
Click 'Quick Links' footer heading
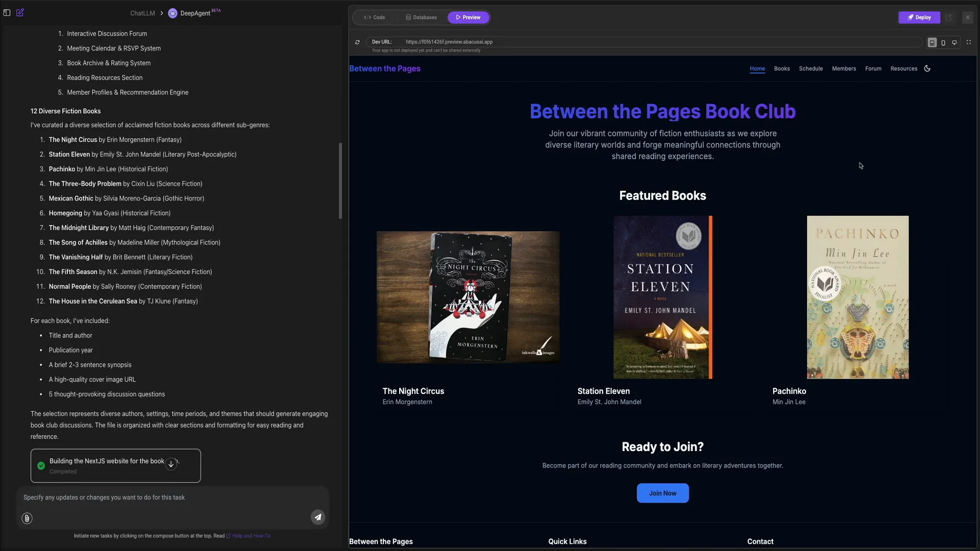567,542
